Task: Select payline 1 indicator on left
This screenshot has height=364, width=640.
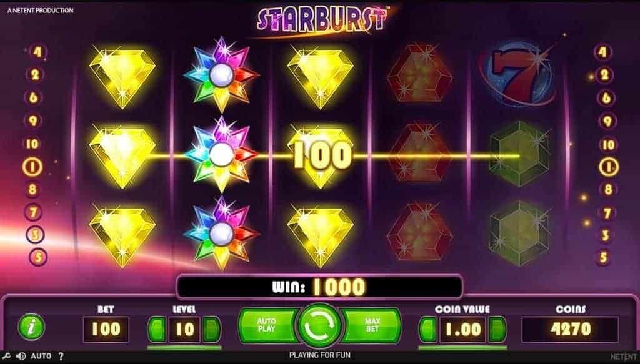Action: pos(32,167)
